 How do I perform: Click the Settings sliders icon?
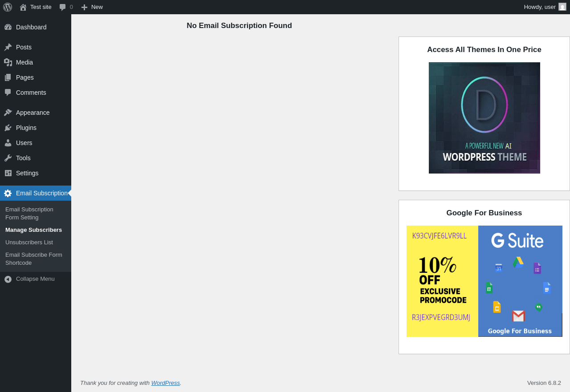tap(8, 173)
